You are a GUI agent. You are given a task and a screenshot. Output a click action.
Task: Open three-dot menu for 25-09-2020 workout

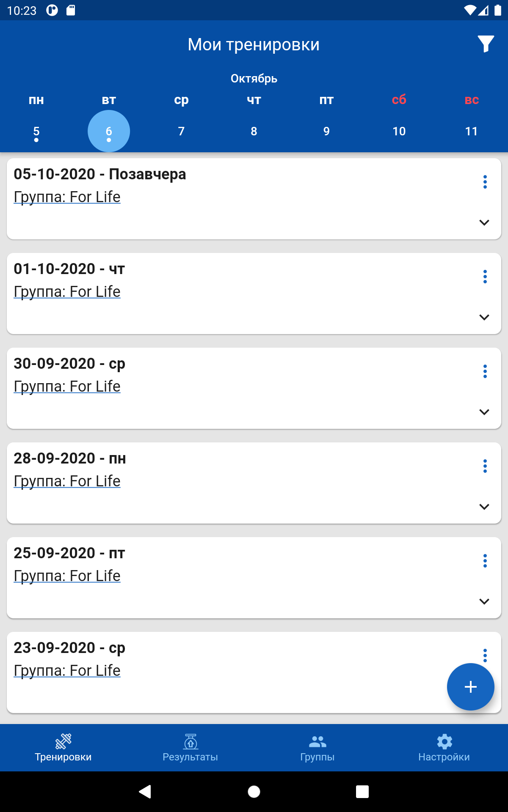point(485,561)
